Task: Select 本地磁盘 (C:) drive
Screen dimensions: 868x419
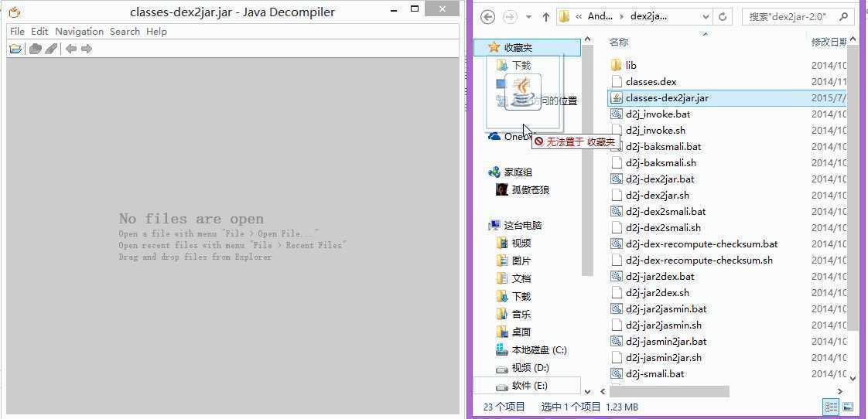Action: pos(531,350)
